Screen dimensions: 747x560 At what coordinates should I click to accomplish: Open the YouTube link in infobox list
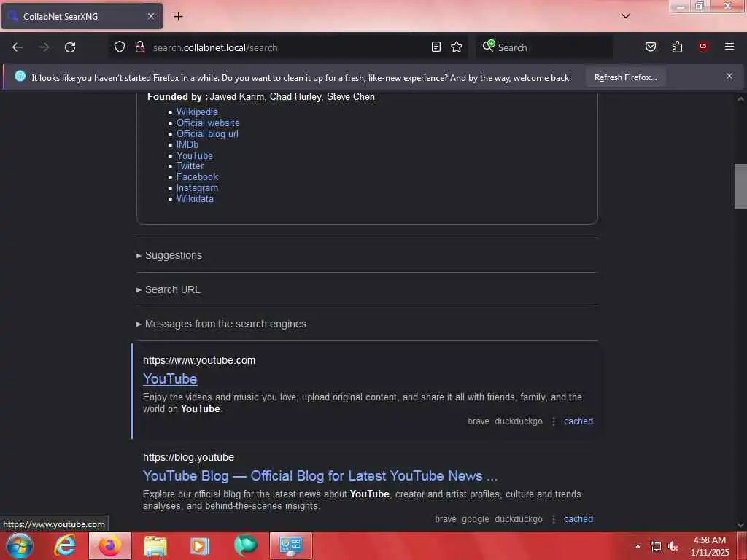(195, 156)
